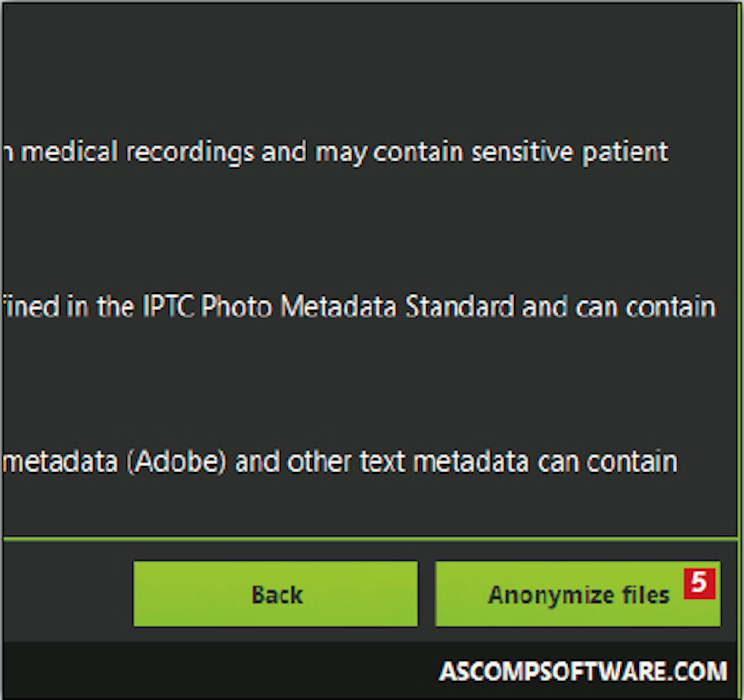The height and width of the screenshot is (700, 744).
Task: Click the dark footer bar left of ASCOMPSOFTWARE.COM
Action: click(198, 671)
